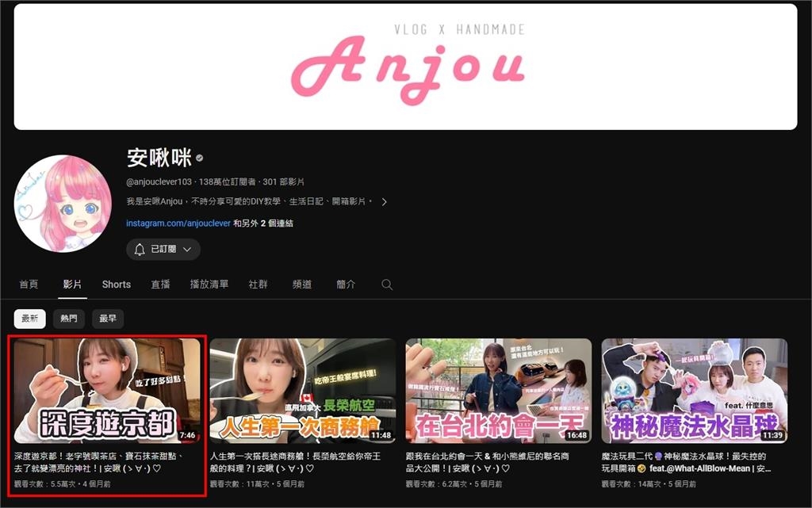Click the 社群 section link
This screenshot has height=508, width=812.
[259, 284]
